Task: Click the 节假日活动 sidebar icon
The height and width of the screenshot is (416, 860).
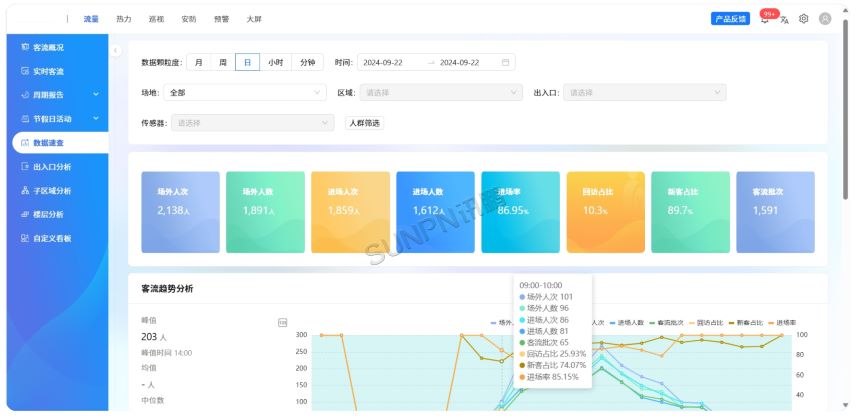Action: (x=25, y=119)
